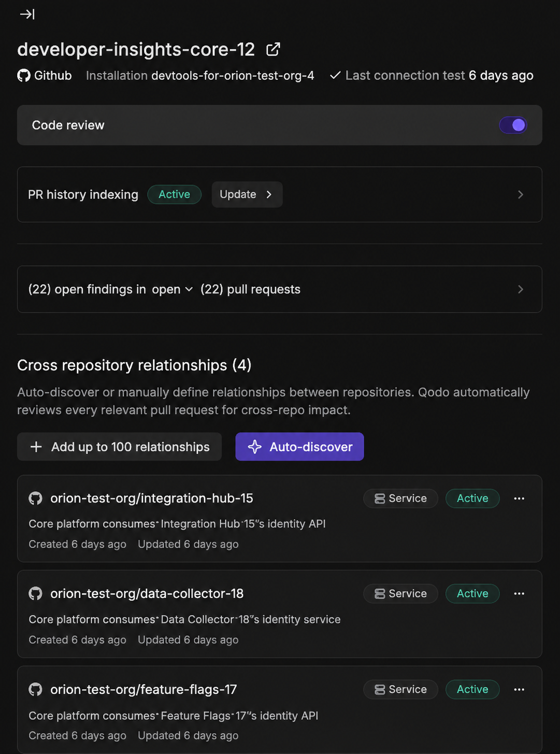
Task: Open developer-insights-core-12 in an external link
Action: point(273,49)
